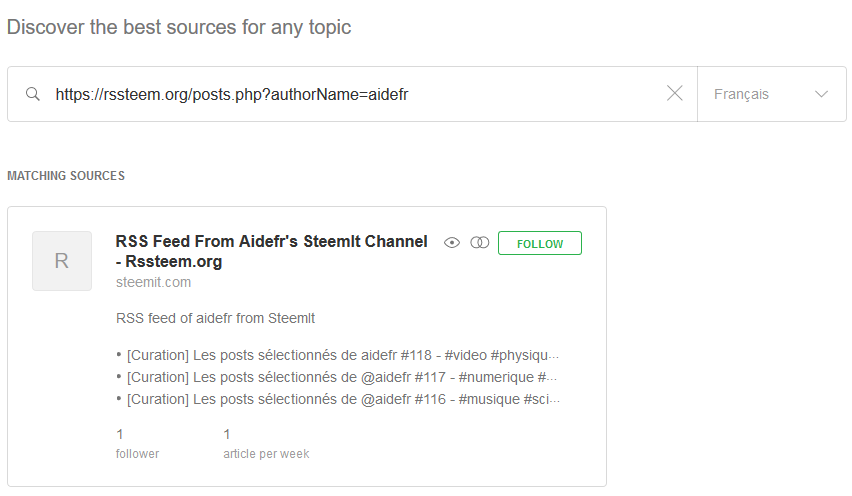852x496 pixels.
Task: Open the Curation #116 musique article
Action: tap(343, 399)
